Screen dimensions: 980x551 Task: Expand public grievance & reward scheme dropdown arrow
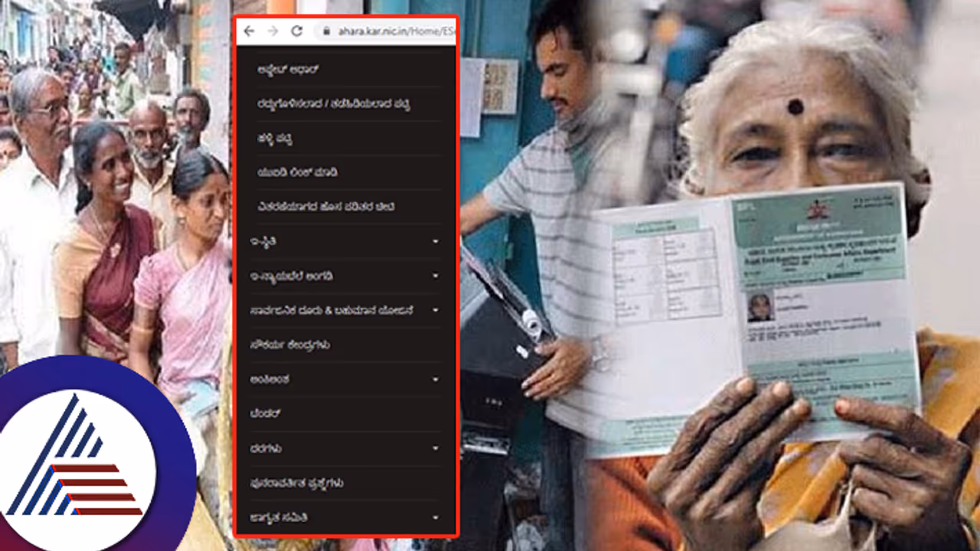(436, 311)
